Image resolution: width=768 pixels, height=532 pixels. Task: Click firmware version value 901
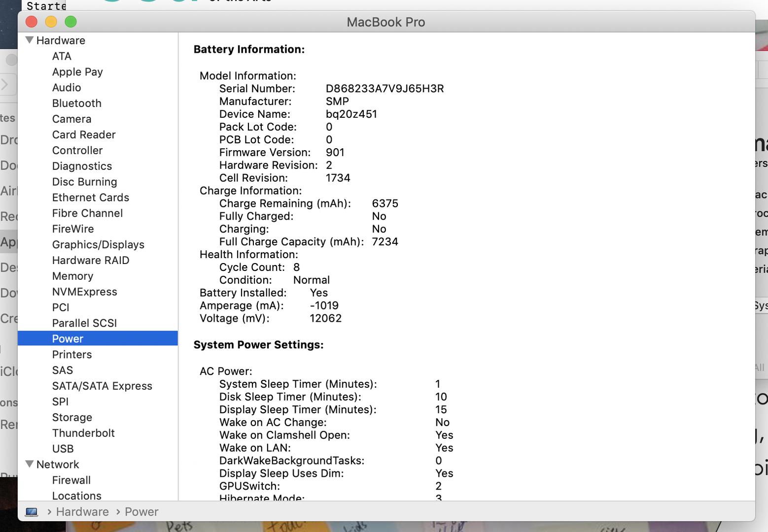[335, 153]
